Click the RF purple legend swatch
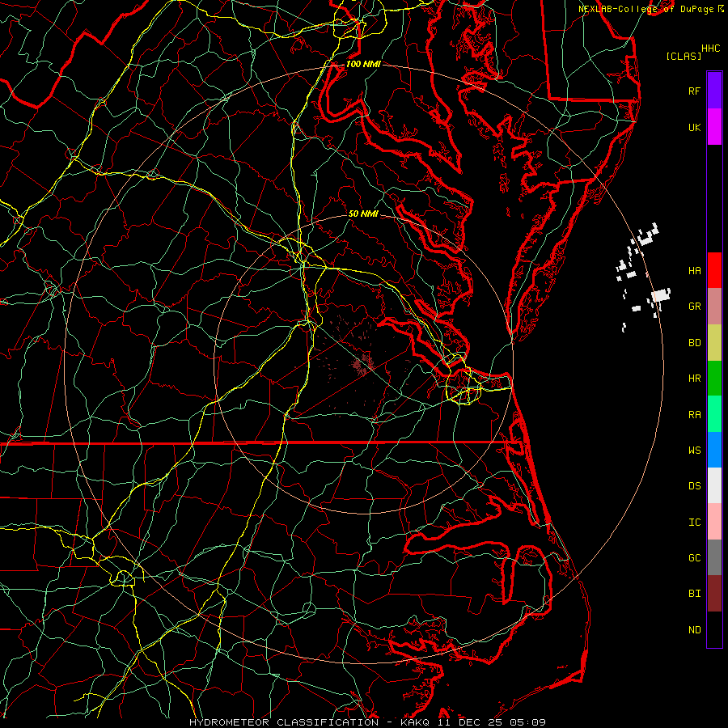 [x=714, y=91]
